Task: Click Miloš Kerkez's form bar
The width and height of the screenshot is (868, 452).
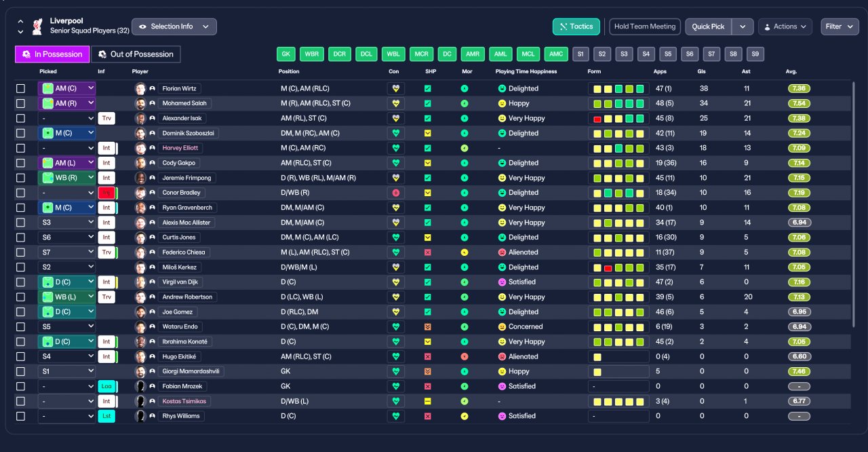Action: (618, 267)
